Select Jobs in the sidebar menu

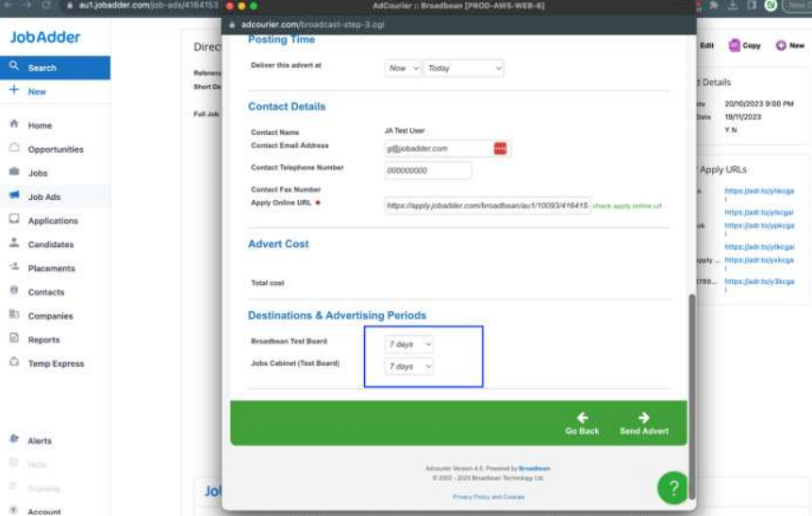pos(38,173)
